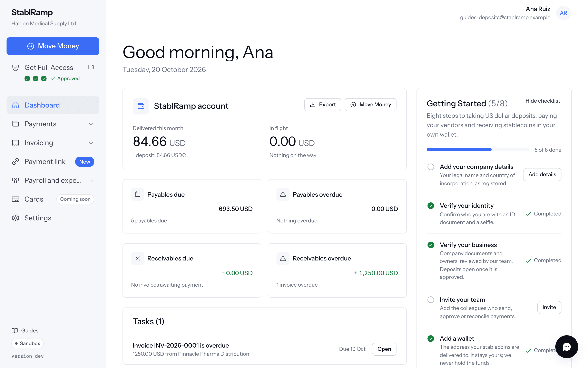Expand the Invoicing chevron
The image size is (588, 368).
coord(91,143)
